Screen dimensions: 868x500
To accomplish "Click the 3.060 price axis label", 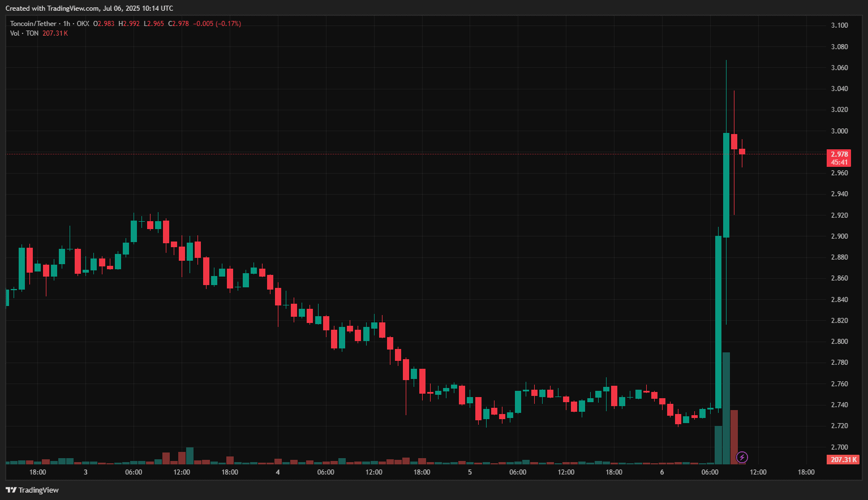I will [839, 68].
